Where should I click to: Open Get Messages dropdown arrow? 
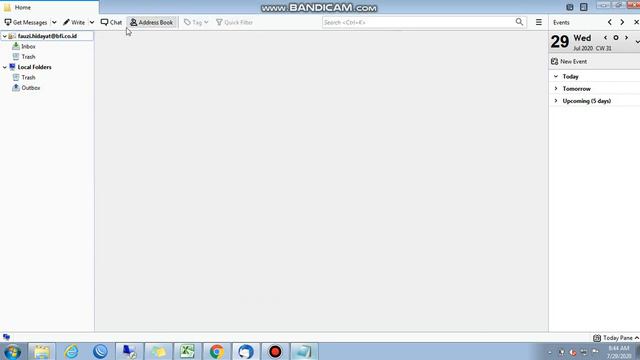54,22
